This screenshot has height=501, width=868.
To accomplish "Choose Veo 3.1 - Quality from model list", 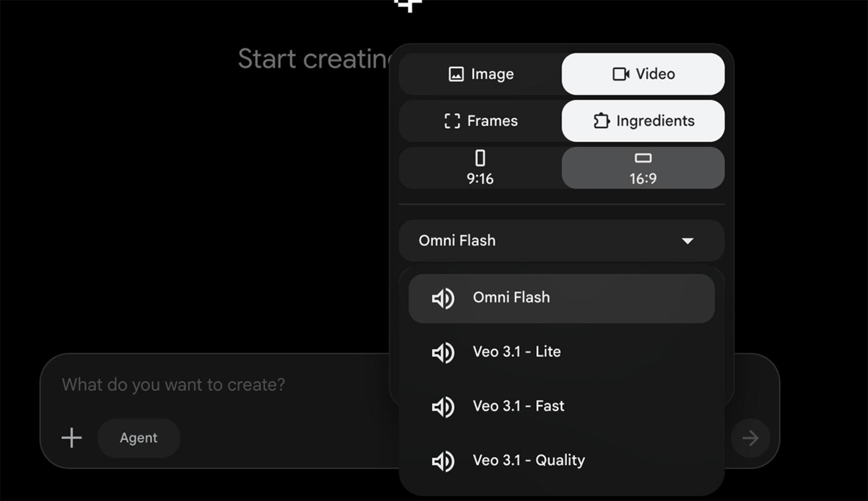I will pyautogui.click(x=561, y=461).
